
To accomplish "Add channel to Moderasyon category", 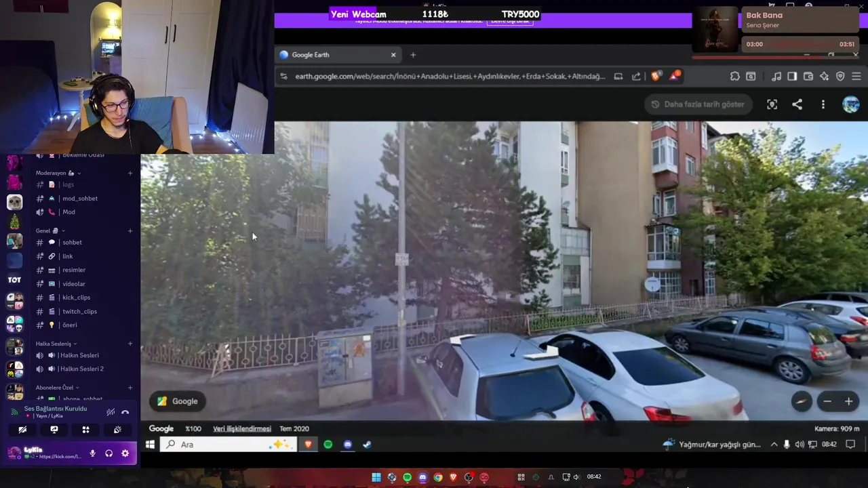I will pyautogui.click(x=130, y=173).
